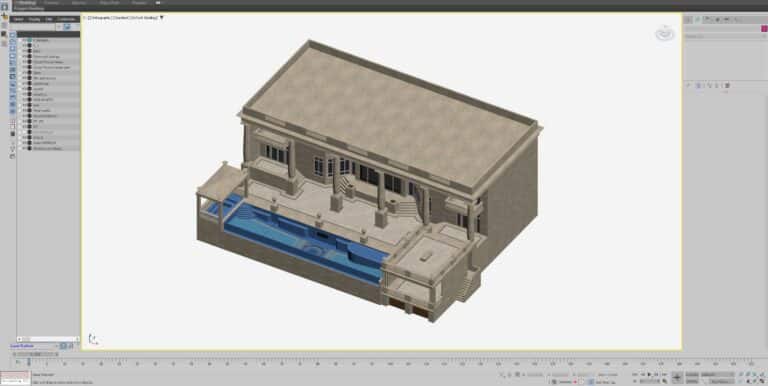Open the Display menu in Scene Explorer
Viewport: 768px width, 386px height.
[x=34, y=19]
